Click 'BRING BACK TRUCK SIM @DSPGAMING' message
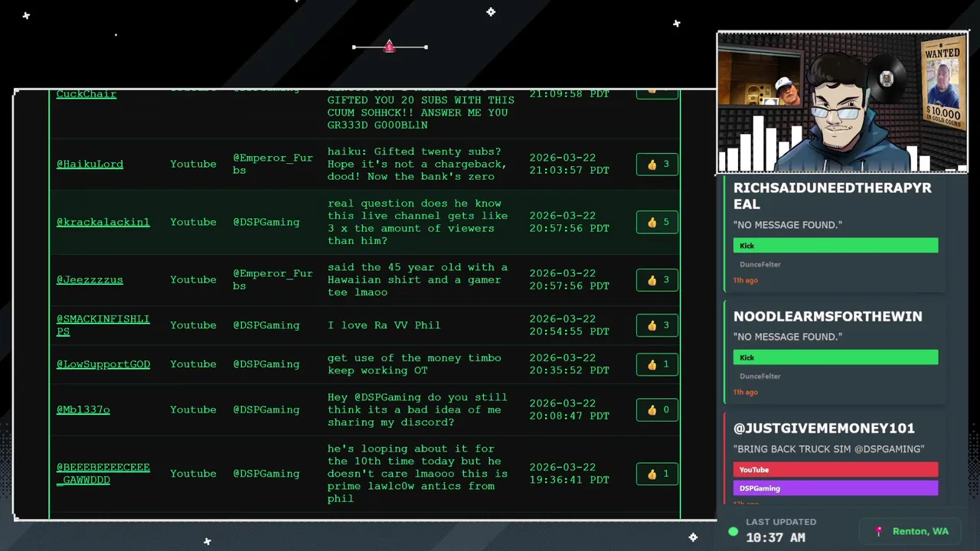Screen dimensions: 980x551 coord(828,449)
